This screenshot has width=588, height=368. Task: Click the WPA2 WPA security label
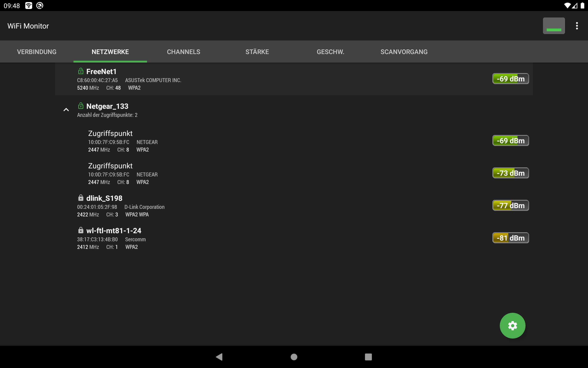tap(137, 214)
